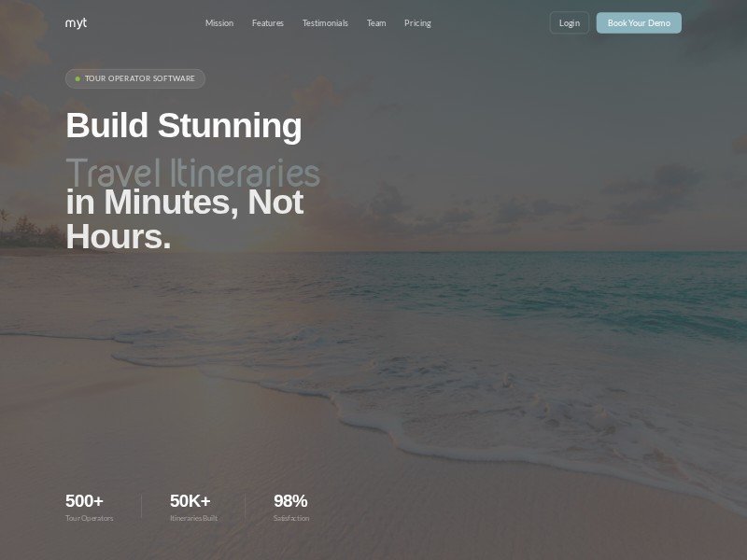Click the 500+ statistic

(84, 501)
